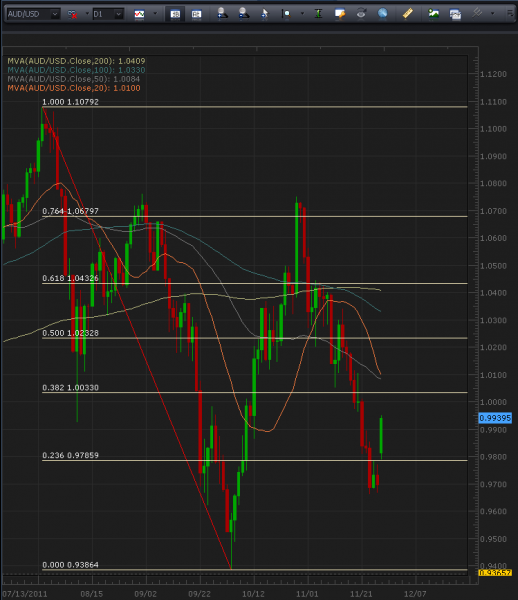Screen dimensions: 518x600
Task: Select the yellow ruler measure tool
Action: click(x=408, y=14)
